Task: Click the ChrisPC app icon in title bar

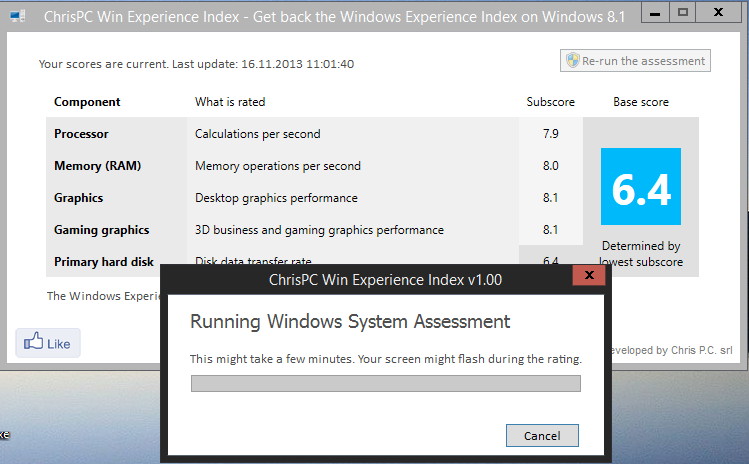Action: click(x=18, y=16)
